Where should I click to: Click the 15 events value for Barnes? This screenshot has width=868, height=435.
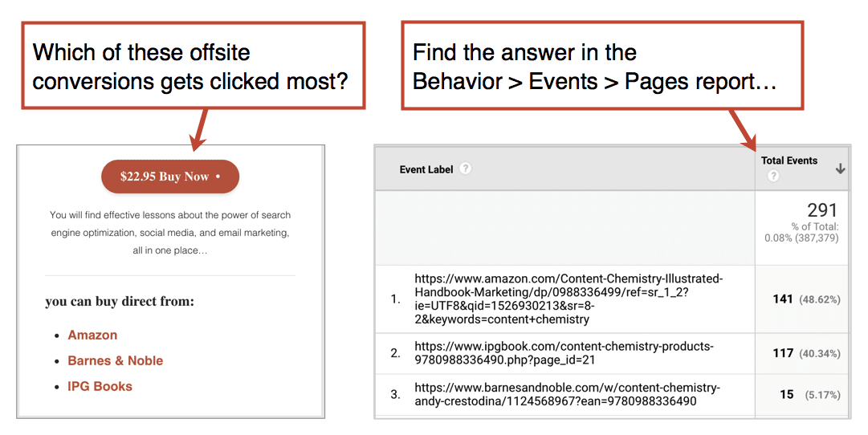(x=787, y=395)
